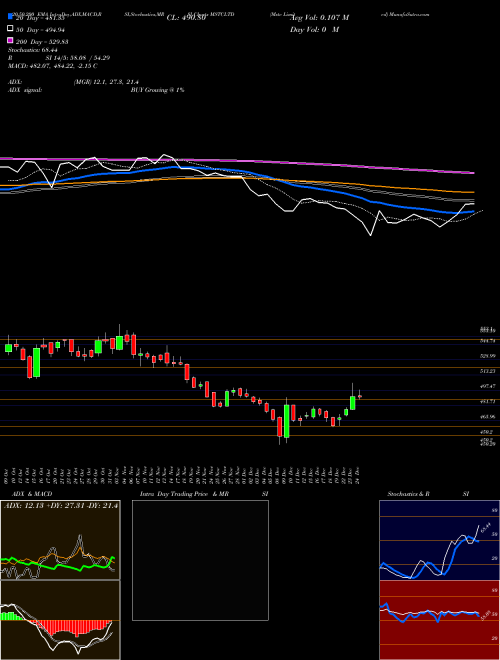This screenshot has height=660, width=500.
Task: Click the 'CL: 490.80' closing price value
Action: click(186, 18)
